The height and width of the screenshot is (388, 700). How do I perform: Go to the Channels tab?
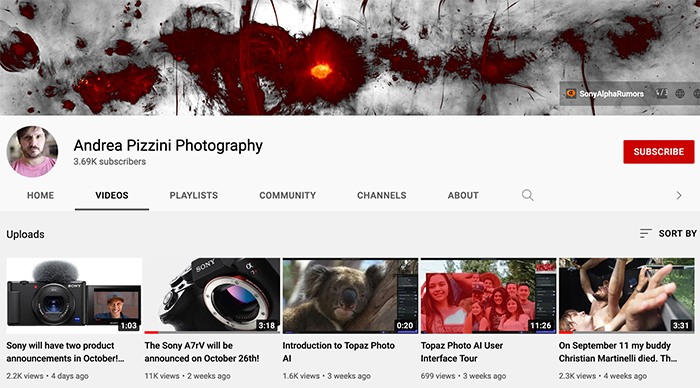click(x=382, y=196)
